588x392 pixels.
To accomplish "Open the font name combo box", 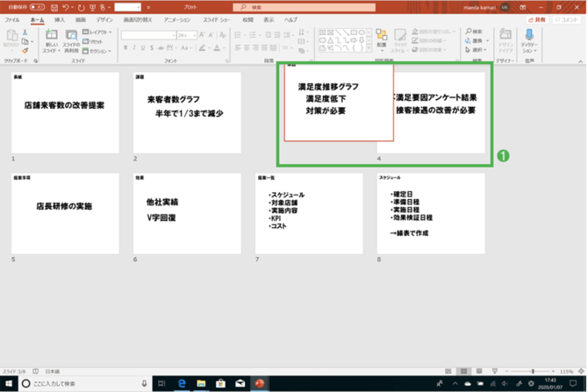I will pyautogui.click(x=148, y=35).
